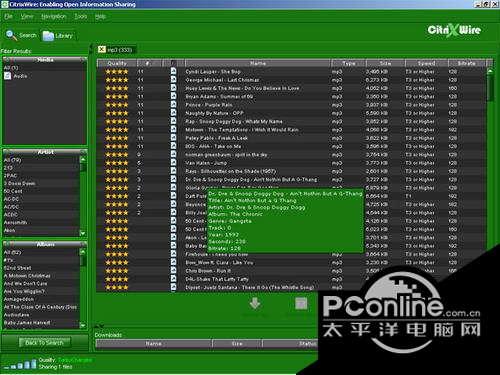Select 'And We Don't Care' album
The width and height of the screenshot is (500, 375).
coord(25,283)
